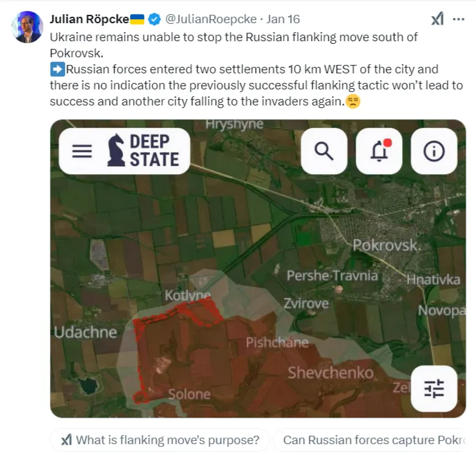Click the Udachne label on the map

[x=86, y=332]
